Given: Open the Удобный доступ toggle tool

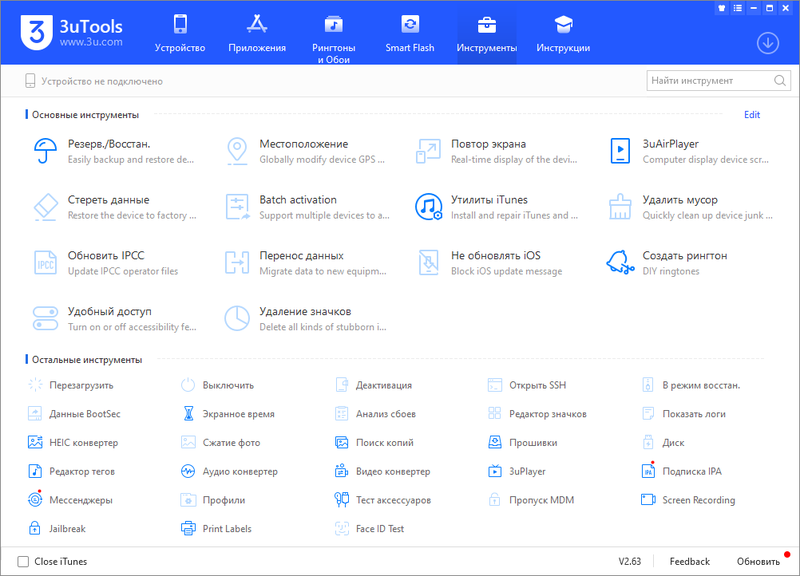Looking at the screenshot, I should pos(45,319).
